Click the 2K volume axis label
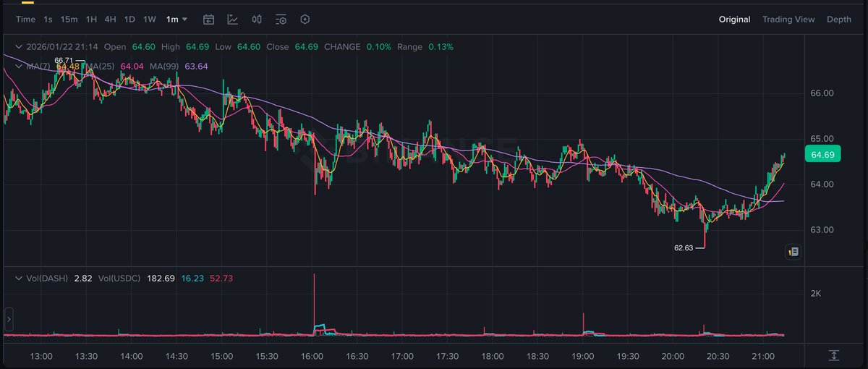The image size is (868, 369). [x=816, y=294]
